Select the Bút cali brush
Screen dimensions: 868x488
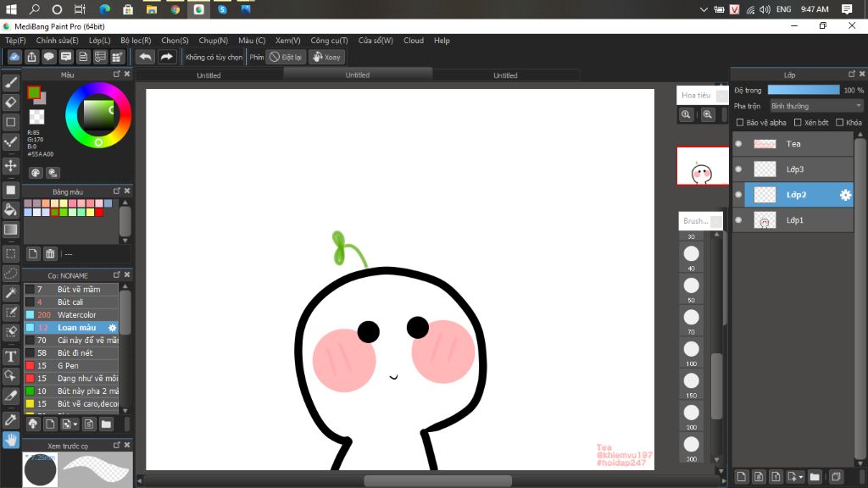[71, 302]
